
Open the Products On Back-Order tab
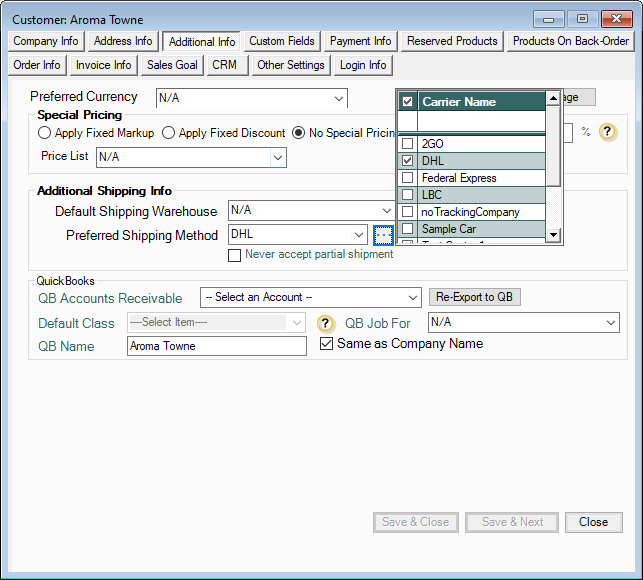click(x=571, y=41)
